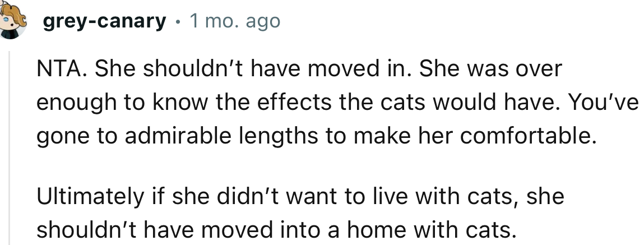Click the "1 mo. ago" timestamp
Screen dimensions: 644x245
pyautogui.click(x=234, y=22)
